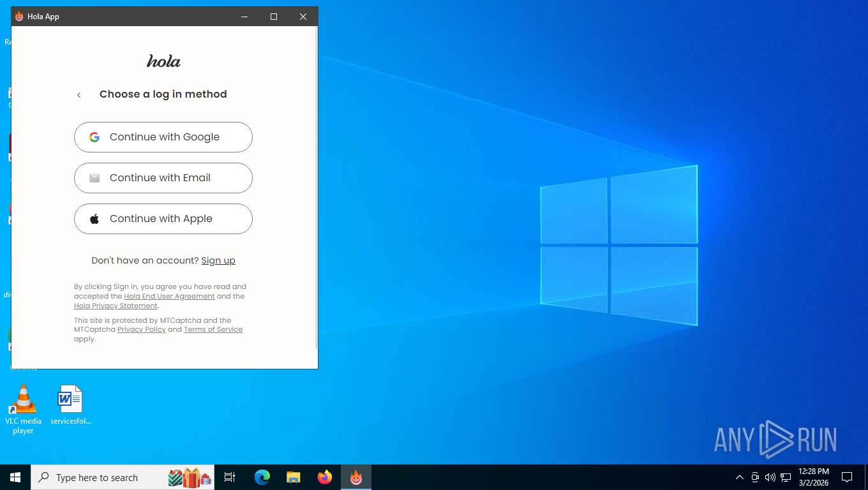Click the taskbar search box
This screenshot has width=868, height=490.
[123, 477]
